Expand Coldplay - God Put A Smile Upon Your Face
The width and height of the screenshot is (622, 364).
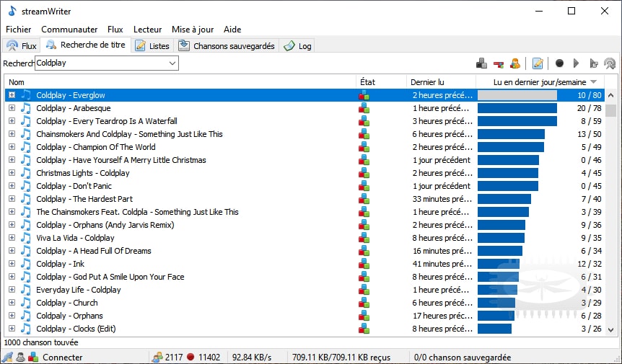click(x=12, y=277)
